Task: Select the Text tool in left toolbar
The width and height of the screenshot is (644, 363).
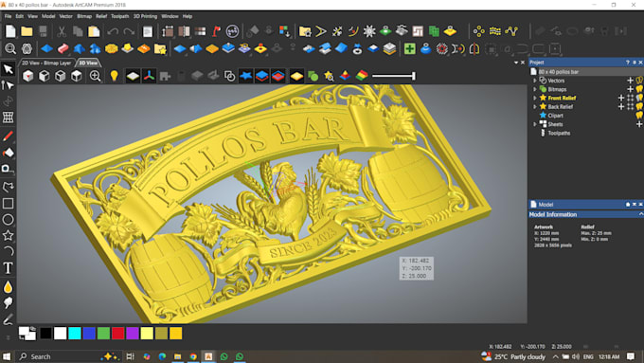Action: 8,268
